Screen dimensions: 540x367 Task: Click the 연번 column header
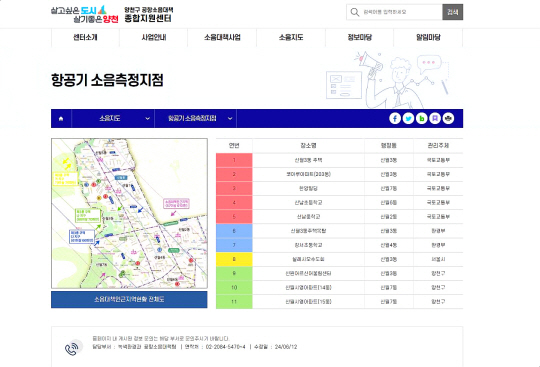[234, 146]
